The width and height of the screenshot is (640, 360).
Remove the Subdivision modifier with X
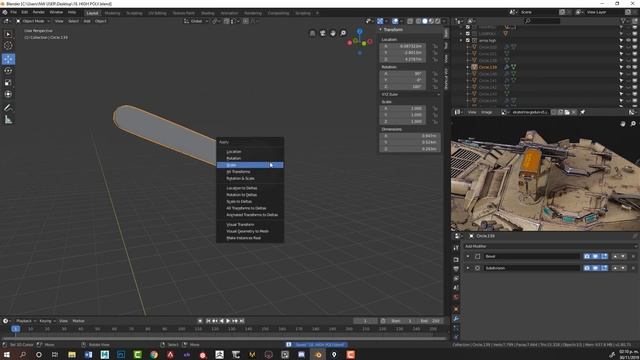point(633,268)
